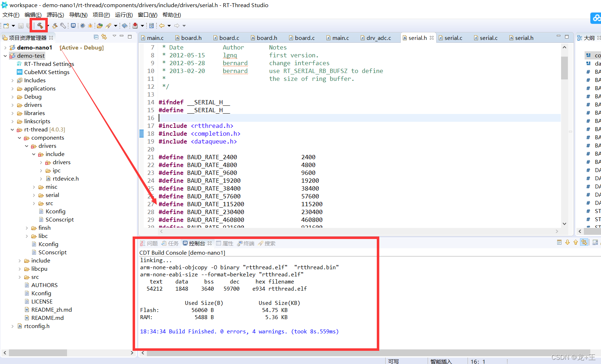The image size is (601, 364).
Task: Open the 文件(F) menu
Action: tap(11, 15)
